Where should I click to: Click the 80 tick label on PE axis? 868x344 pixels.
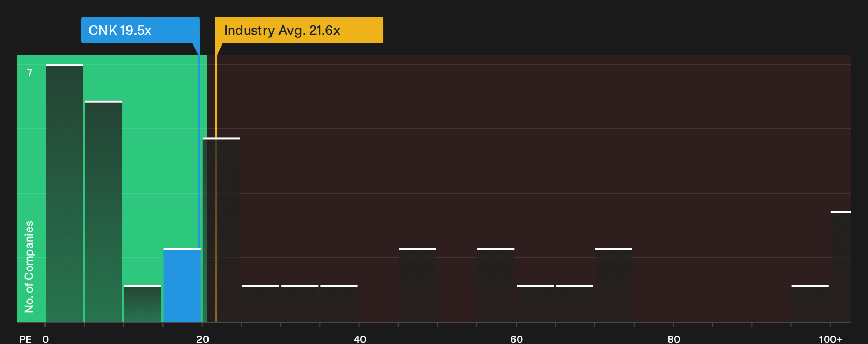[674, 339]
